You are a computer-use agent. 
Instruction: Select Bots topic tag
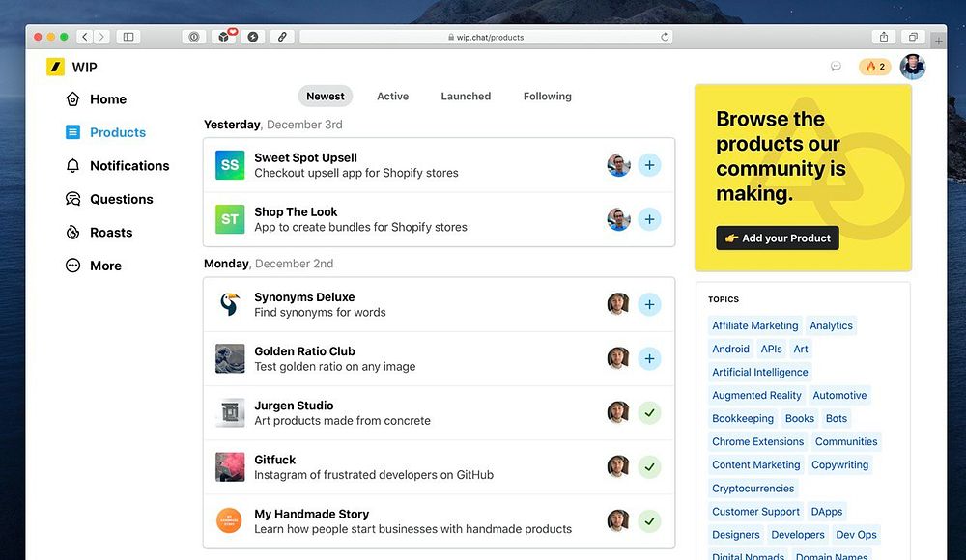836,418
